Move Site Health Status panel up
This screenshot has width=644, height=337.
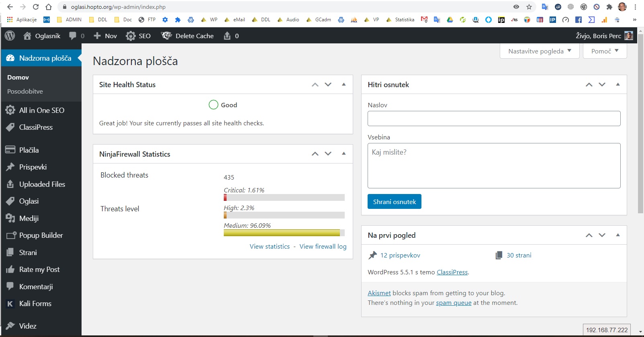point(315,85)
